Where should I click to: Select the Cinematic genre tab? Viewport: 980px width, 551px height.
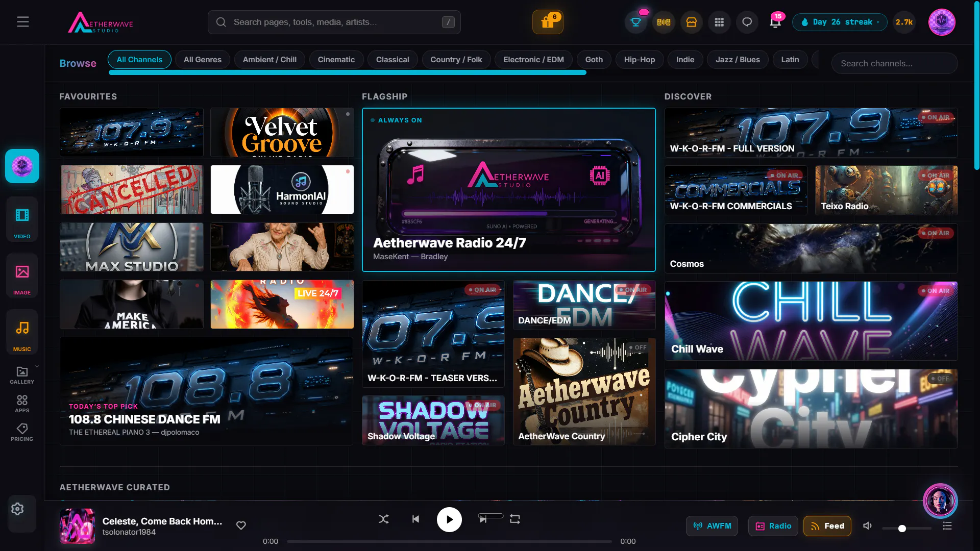pos(336,60)
